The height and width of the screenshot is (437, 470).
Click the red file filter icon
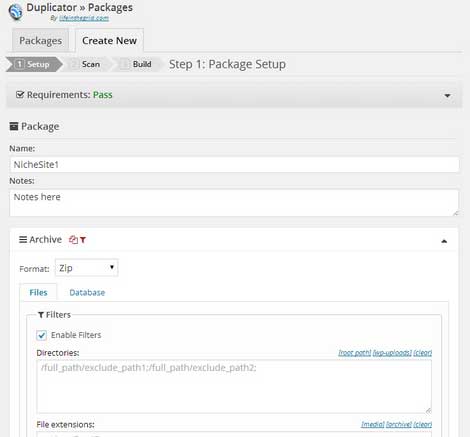73,240
